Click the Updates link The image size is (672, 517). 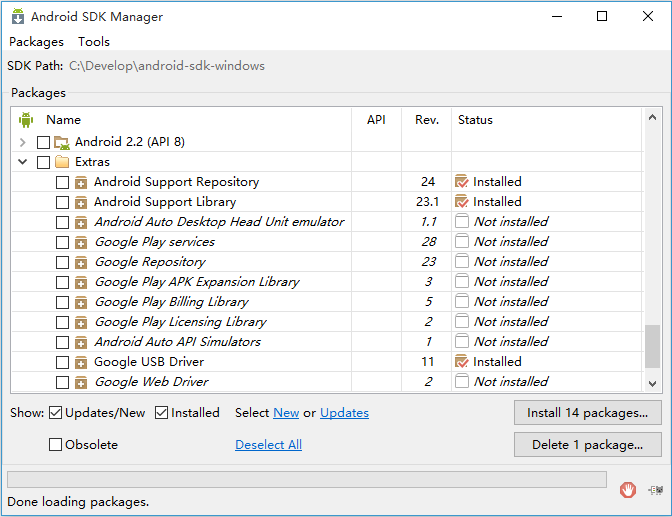[345, 413]
